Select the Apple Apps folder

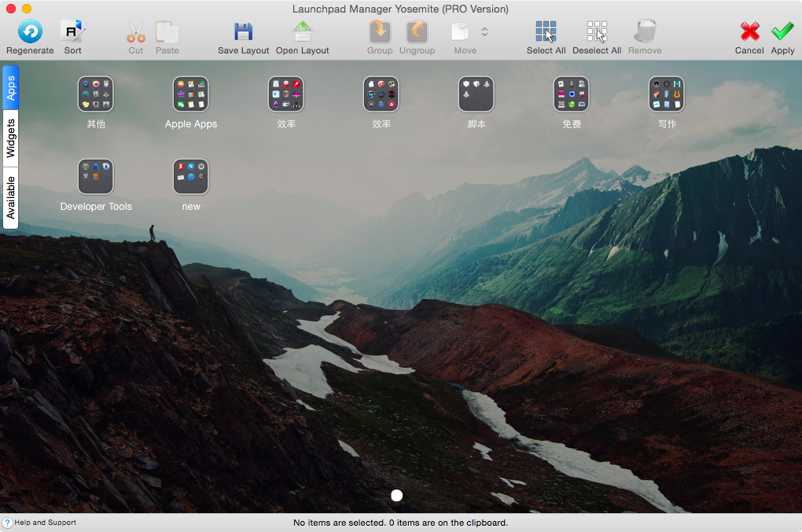click(191, 94)
